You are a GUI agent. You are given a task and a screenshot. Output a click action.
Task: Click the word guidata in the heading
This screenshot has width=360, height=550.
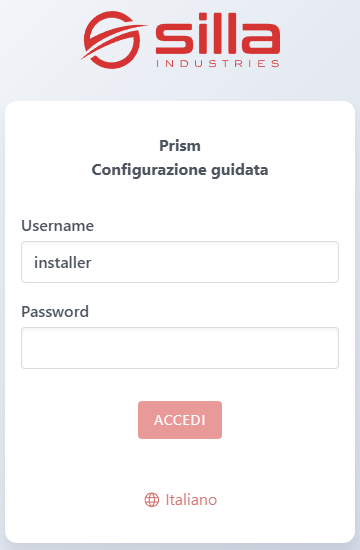pyautogui.click(x=240, y=170)
